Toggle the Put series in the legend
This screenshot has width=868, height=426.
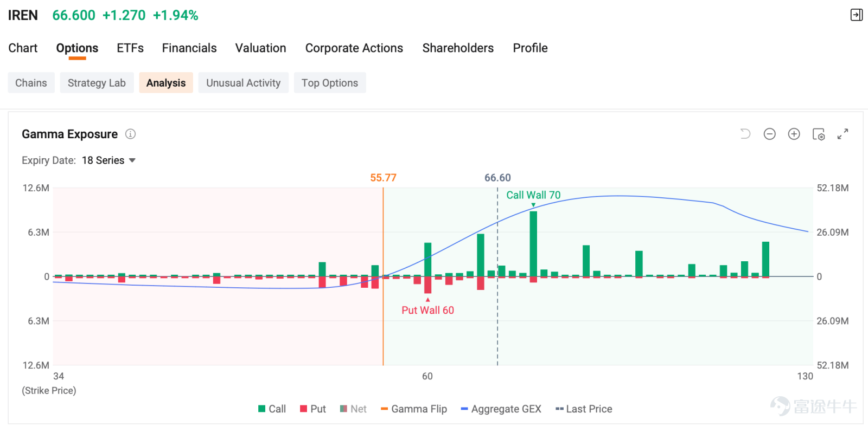312,409
